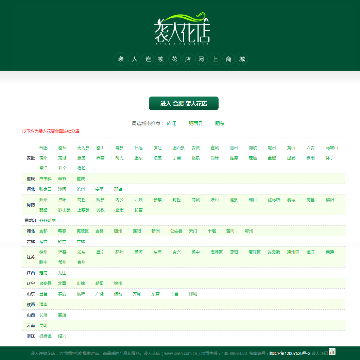
Task: Click the red notice text above the city table
Action: [51, 131]
